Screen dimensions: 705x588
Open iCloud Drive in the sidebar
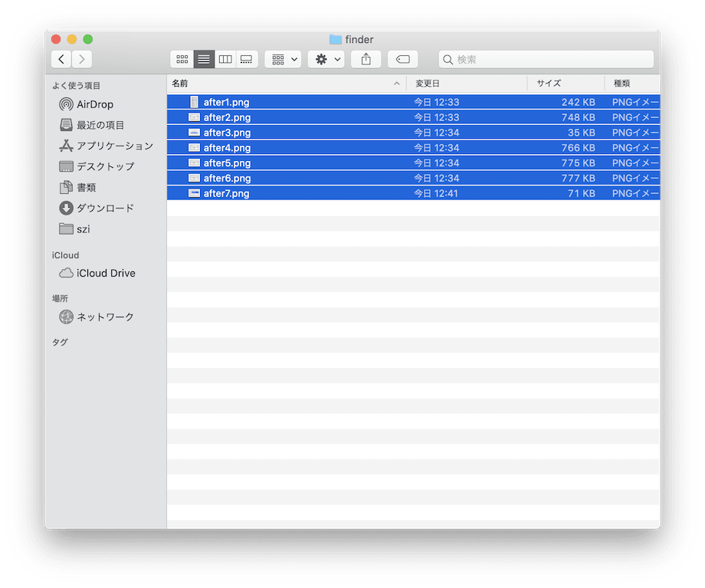pos(97,273)
